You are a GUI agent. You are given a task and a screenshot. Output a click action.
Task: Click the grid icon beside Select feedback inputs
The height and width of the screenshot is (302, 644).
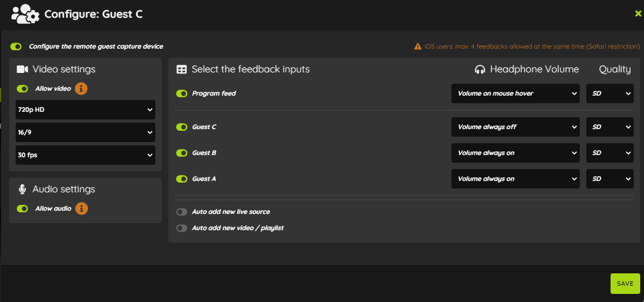tap(181, 69)
